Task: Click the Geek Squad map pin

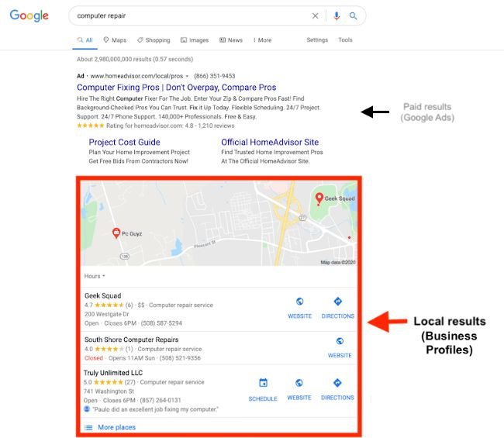Action: point(319,198)
